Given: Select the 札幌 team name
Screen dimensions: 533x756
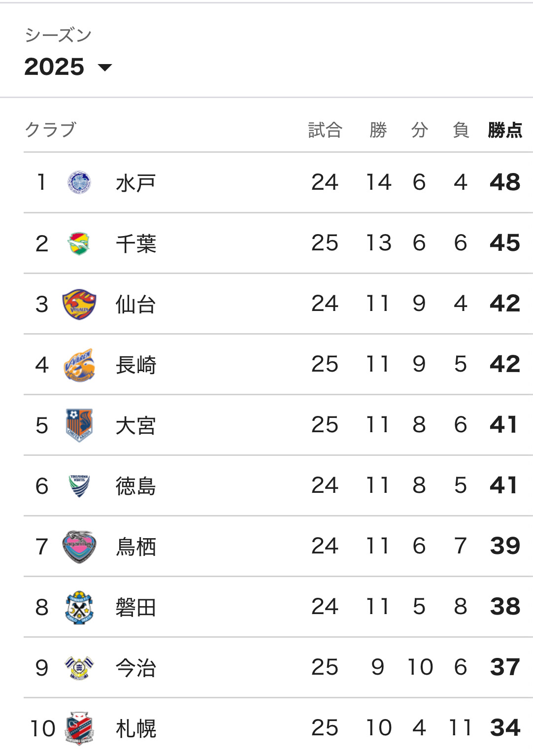Looking at the screenshot, I should point(136,728).
